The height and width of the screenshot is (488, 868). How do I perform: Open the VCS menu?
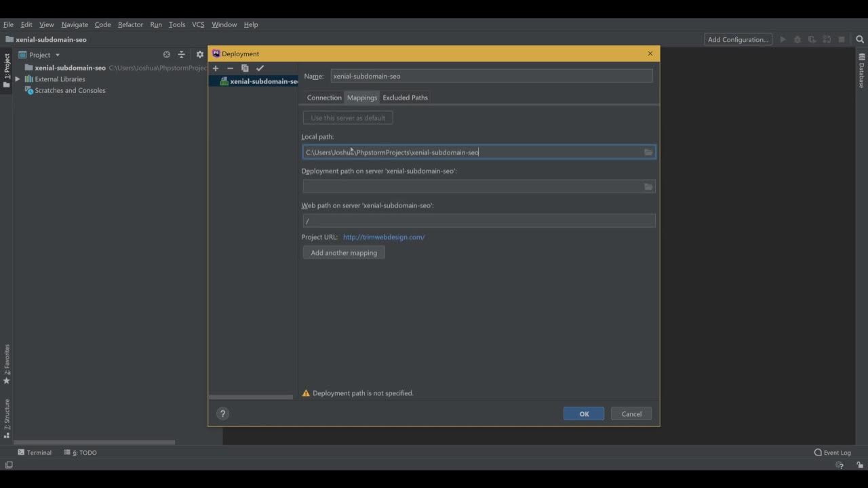[198, 24]
